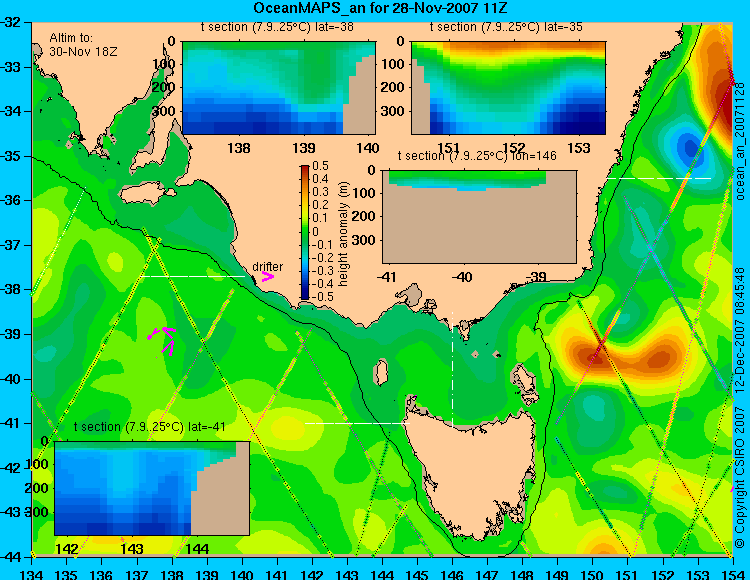This screenshot has width=750, height=580.
Task: Click the 134 longitude axis label
Action: 33,574
